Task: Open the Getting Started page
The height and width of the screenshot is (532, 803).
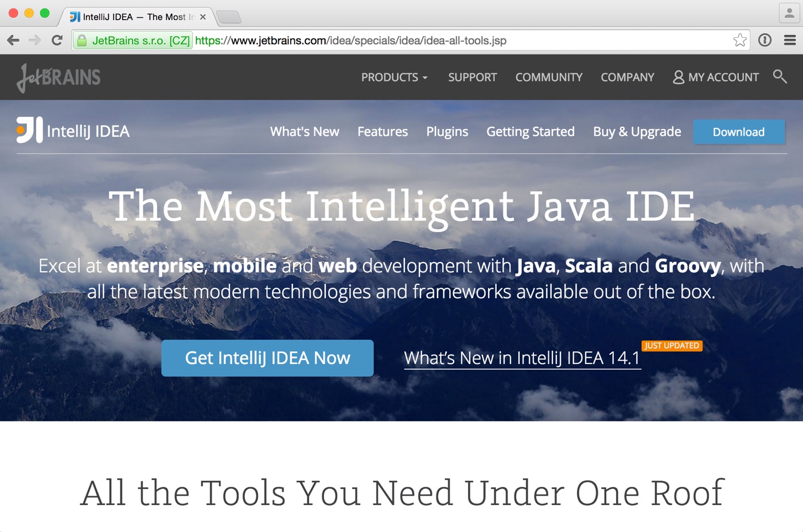Action: [x=531, y=132]
